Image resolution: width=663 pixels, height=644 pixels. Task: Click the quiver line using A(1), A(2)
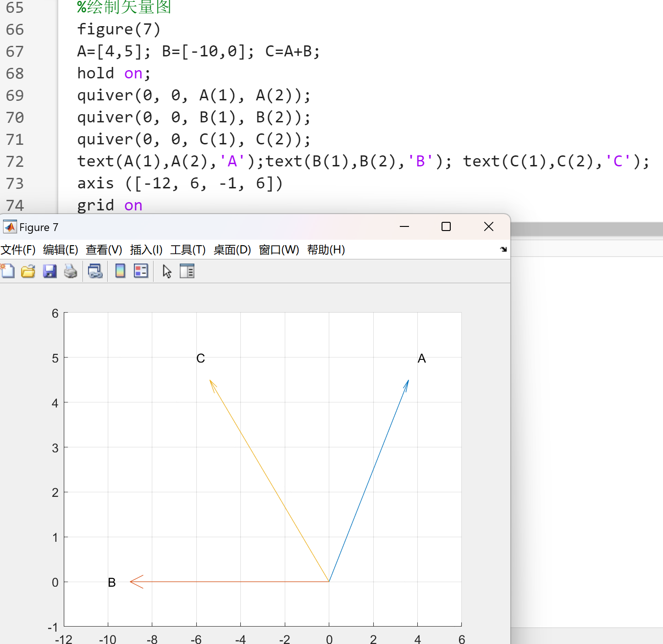pos(194,95)
